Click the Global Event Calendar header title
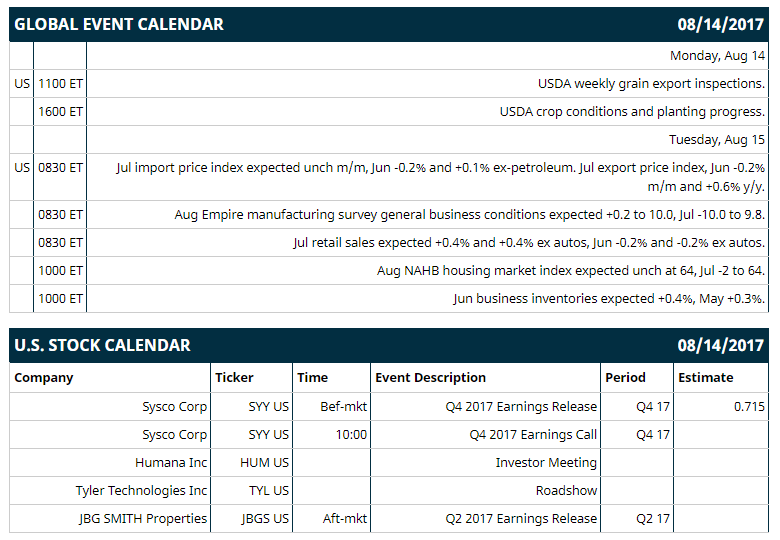Viewport: 780px width, 540px height. click(x=119, y=24)
